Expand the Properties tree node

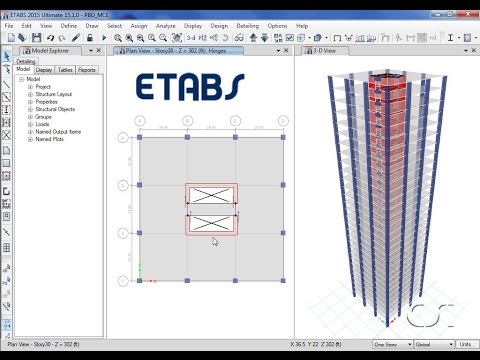[x=30, y=102]
